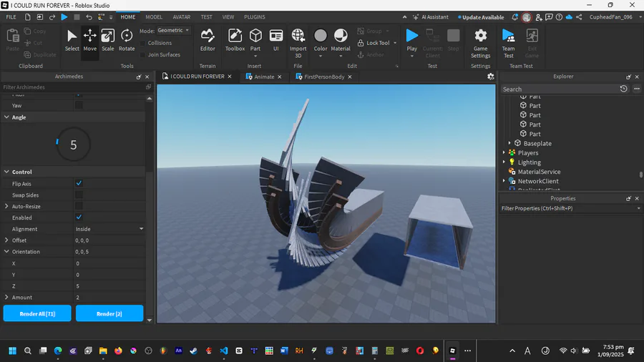Undock the Archimedes panel
Screen dimensions: 644x362
click(139, 77)
